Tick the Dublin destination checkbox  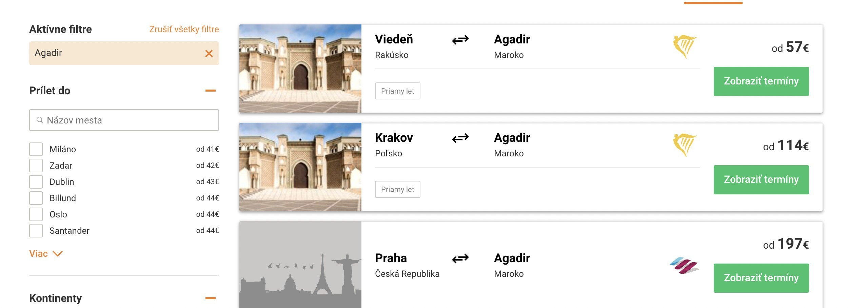[36, 182]
